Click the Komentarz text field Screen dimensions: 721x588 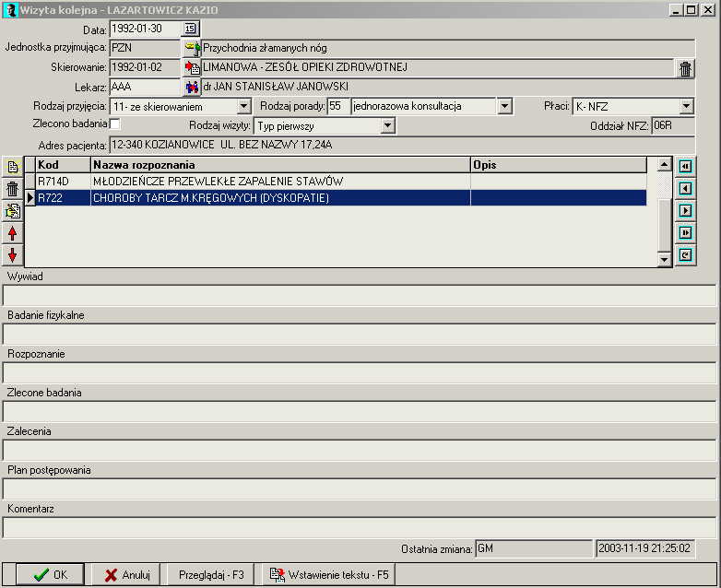pos(360,527)
